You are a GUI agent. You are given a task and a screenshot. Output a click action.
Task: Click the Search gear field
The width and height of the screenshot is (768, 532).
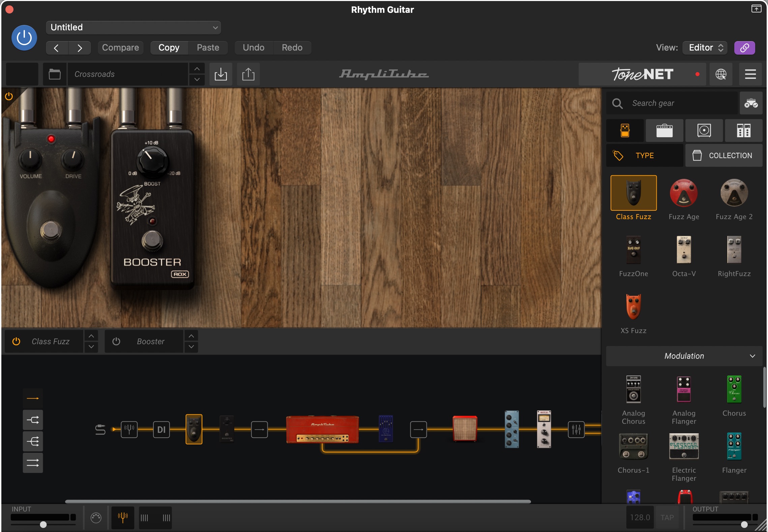pos(672,103)
